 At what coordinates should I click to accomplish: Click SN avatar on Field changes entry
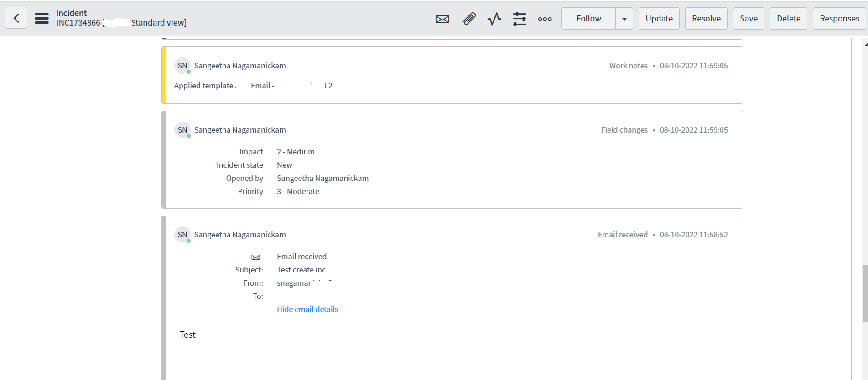click(x=182, y=130)
